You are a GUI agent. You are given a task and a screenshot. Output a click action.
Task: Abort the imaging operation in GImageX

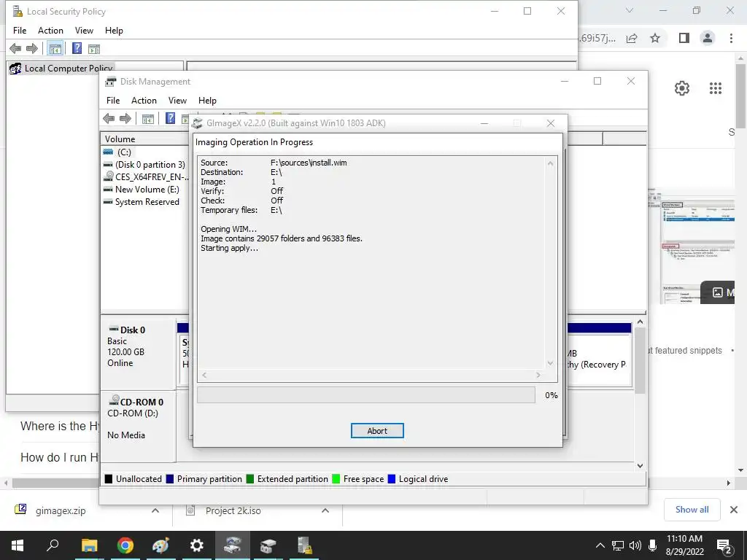pyautogui.click(x=377, y=430)
